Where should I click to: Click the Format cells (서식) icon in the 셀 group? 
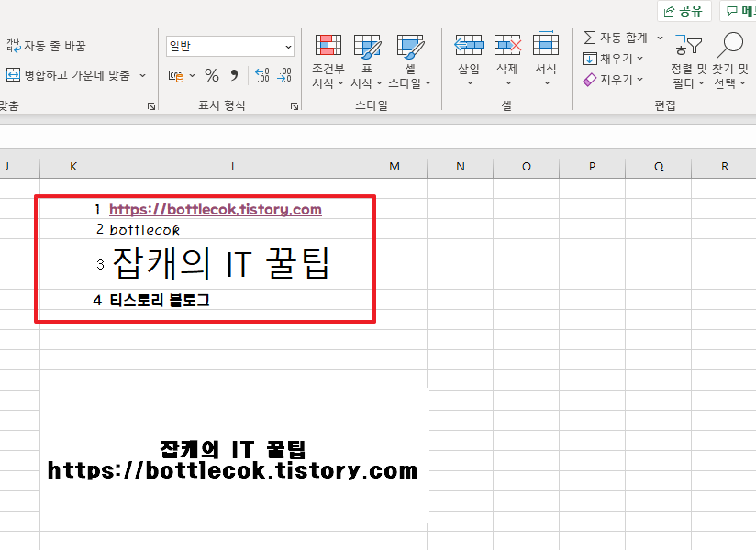[546, 45]
